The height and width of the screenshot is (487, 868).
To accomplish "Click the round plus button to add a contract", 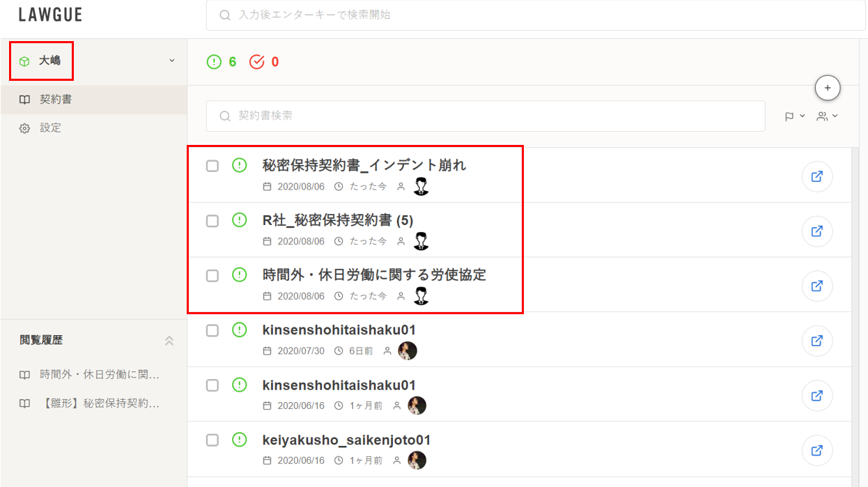I will pos(828,88).
